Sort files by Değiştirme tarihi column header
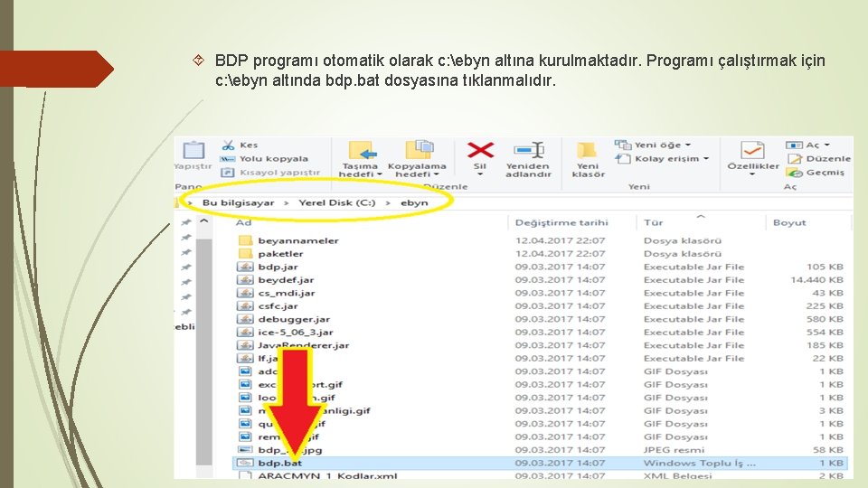 tap(561, 222)
